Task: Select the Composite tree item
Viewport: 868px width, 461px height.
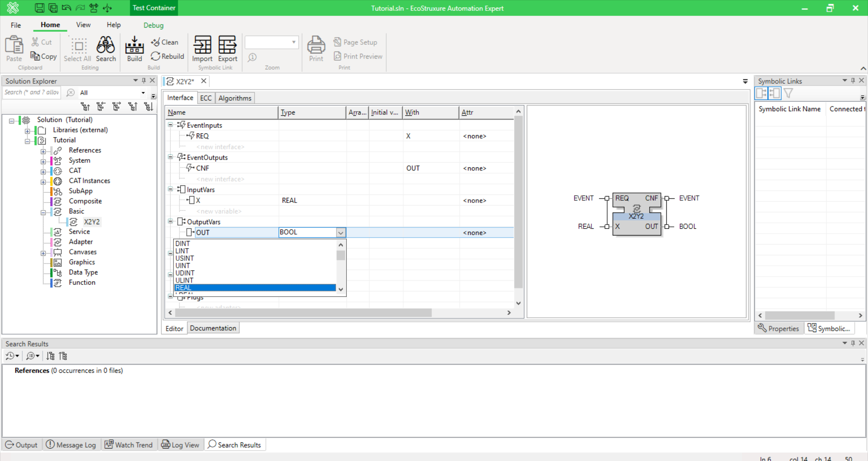Action: pyautogui.click(x=85, y=201)
